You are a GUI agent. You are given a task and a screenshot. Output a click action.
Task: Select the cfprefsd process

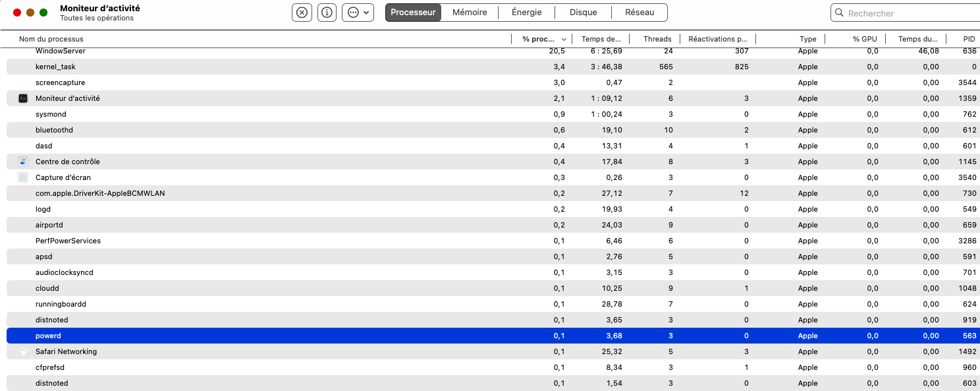coord(493,367)
